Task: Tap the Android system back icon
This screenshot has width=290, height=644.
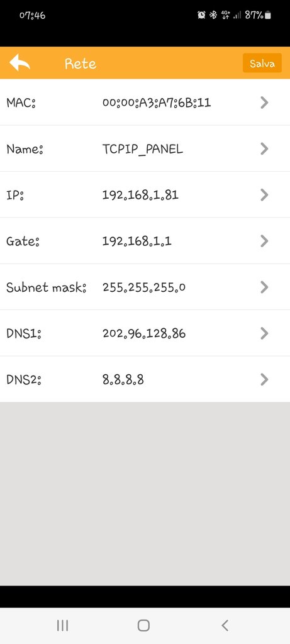Action: 225,626
